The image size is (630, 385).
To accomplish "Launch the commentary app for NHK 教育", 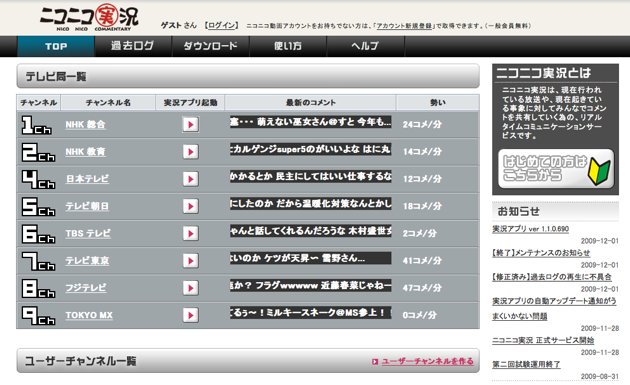I will click(190, 152).
